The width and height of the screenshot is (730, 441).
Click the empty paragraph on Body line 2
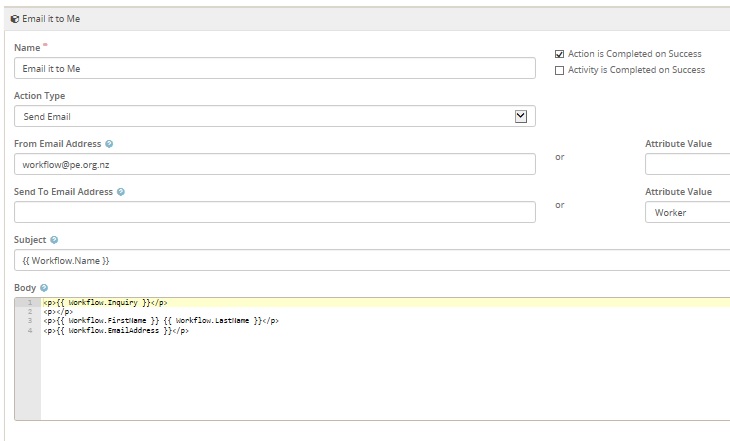tap(58, 312)
